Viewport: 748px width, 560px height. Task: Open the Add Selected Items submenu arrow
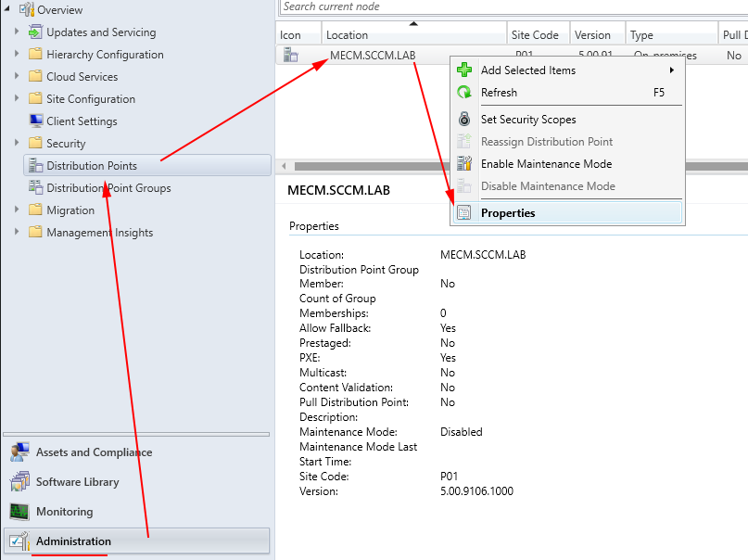click(x=671, y=70)
